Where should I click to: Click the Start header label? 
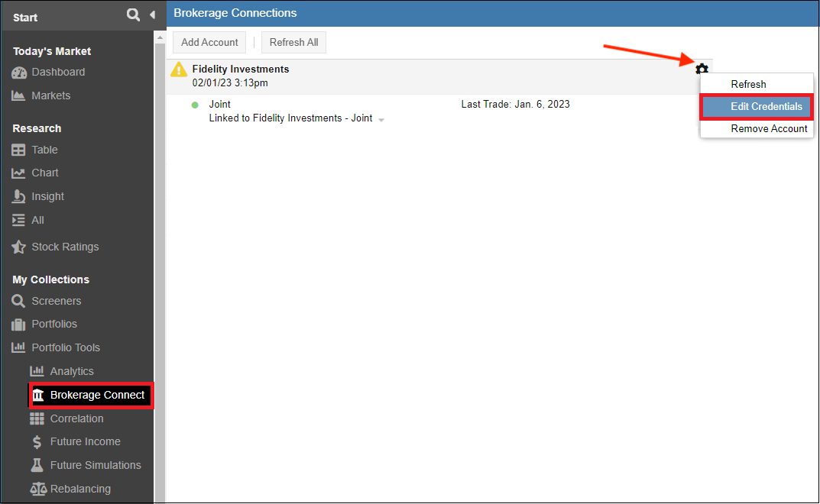[24, 18]
